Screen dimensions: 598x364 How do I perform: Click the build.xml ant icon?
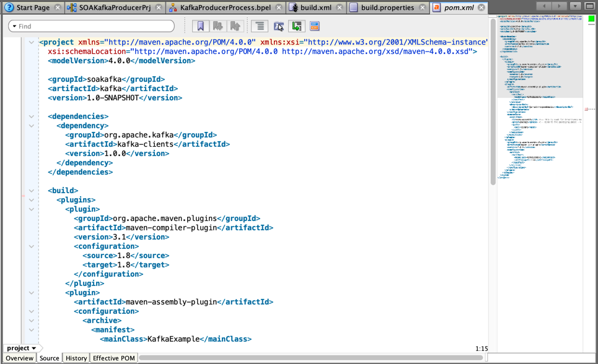click(293, 7)
